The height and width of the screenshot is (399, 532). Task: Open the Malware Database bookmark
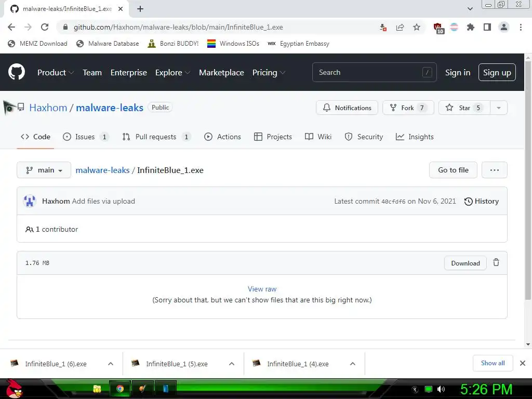[108, 44]
